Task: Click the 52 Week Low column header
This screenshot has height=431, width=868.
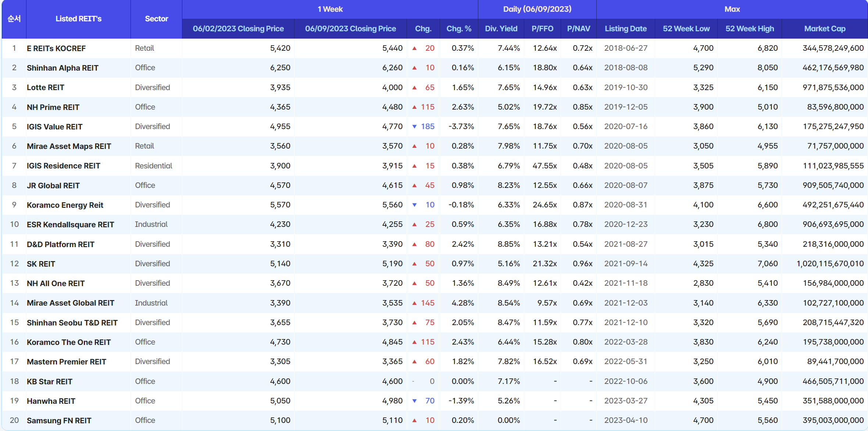Action: pos(686,29)
